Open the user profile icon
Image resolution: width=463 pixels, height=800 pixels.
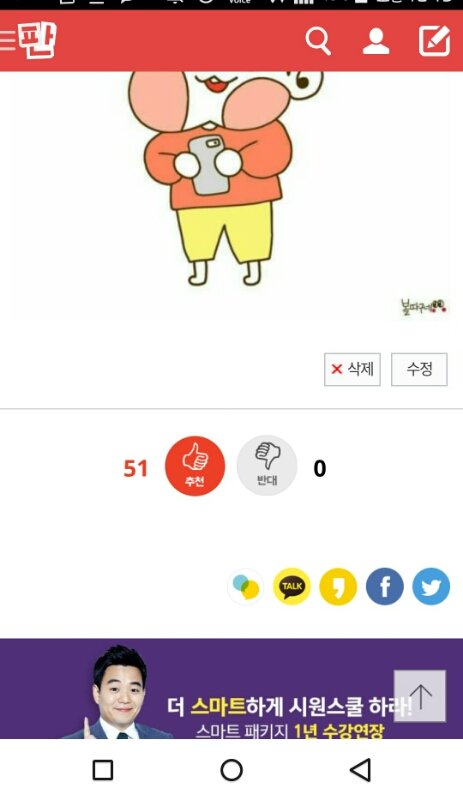click(376, 41)
